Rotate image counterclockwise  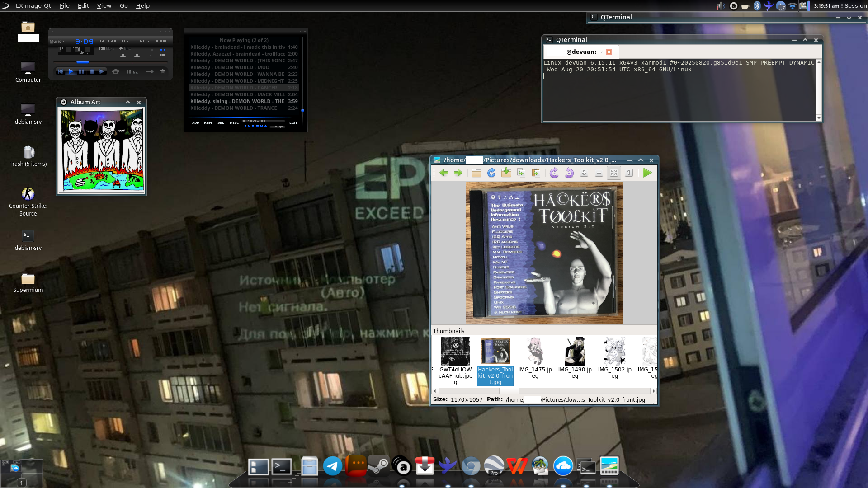569,173
